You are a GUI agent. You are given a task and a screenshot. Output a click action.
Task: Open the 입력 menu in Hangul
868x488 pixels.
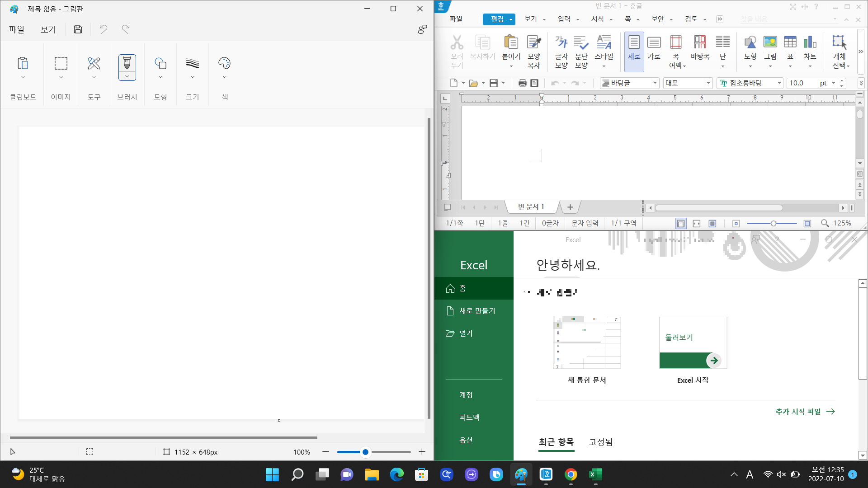click(x=564, y=19)
